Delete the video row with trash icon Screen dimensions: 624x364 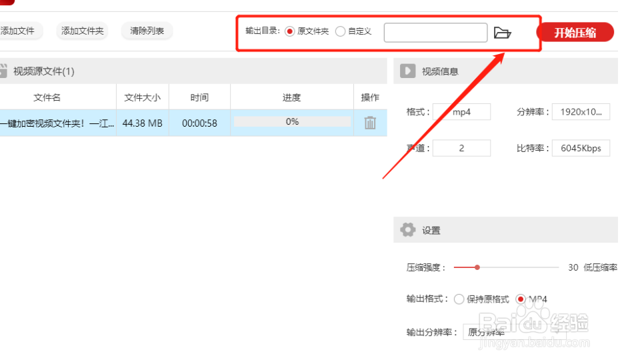coord(370,123)
